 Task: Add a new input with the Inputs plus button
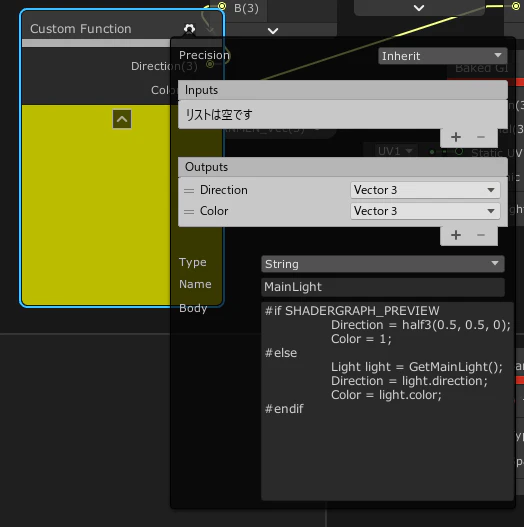click(456, 137)
